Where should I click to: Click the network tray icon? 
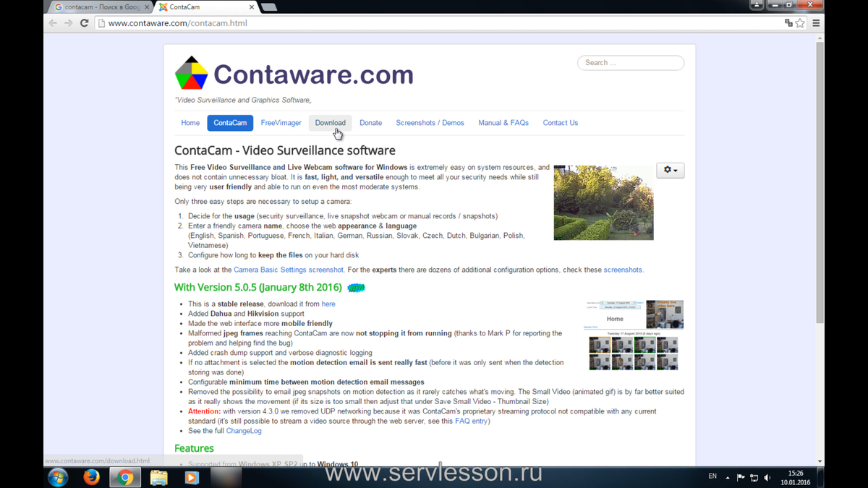pyautogui.click(x=754, y=477)
